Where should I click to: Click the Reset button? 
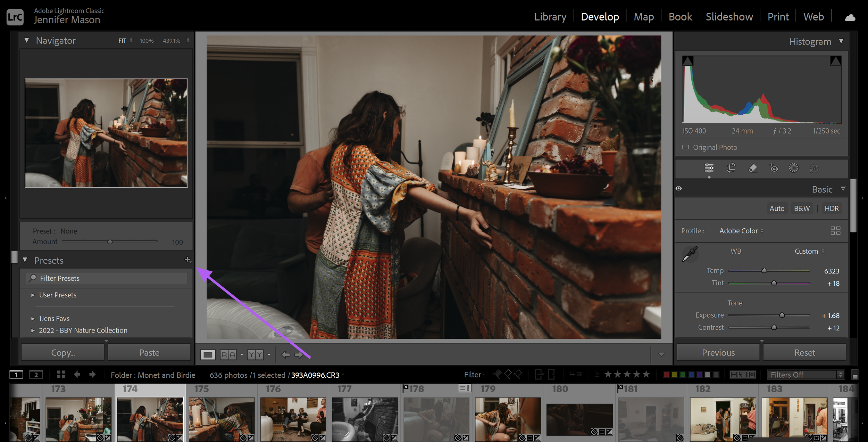tap(804, 352)
